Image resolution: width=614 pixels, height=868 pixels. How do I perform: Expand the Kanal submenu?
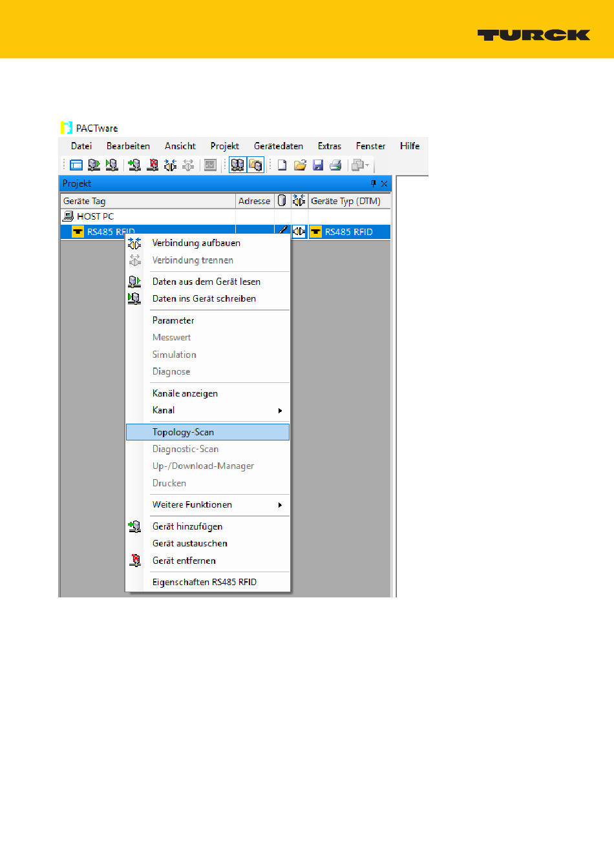click(207, 410)
